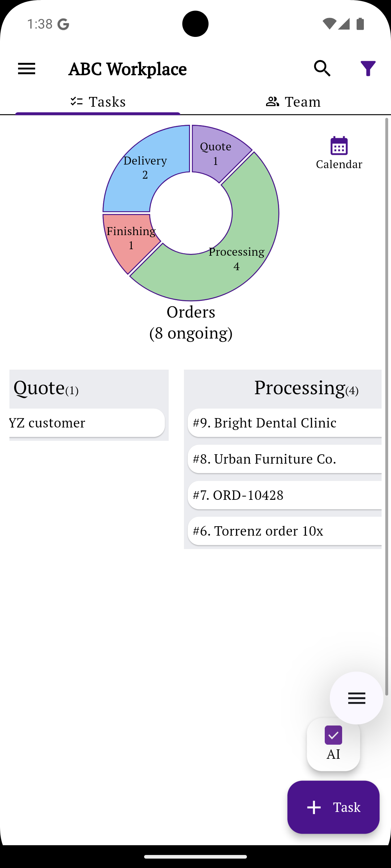Image resolution: width=391 pixels, height=868 pixels.
Task: Tap the Google icon in status bar
Action: 63,25
